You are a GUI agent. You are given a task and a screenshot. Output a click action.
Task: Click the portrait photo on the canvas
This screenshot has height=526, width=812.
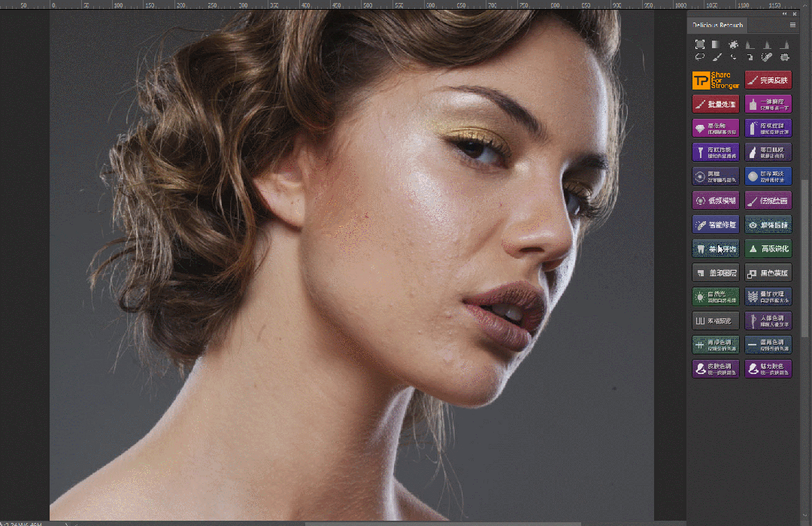point(352,265)
